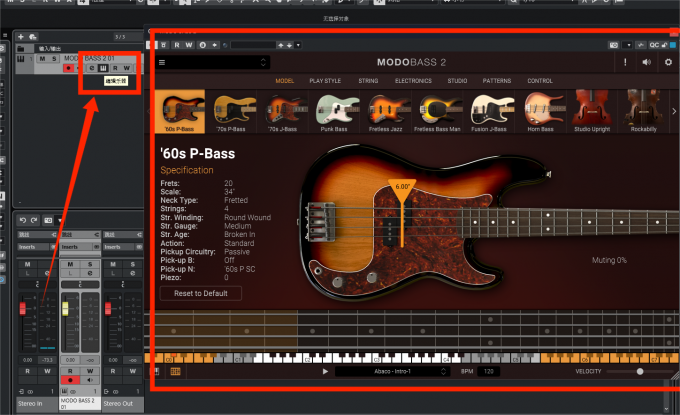Mute the Stereo In mixer channel
Viewport: 680px width, 415px height.
point(27,264)
